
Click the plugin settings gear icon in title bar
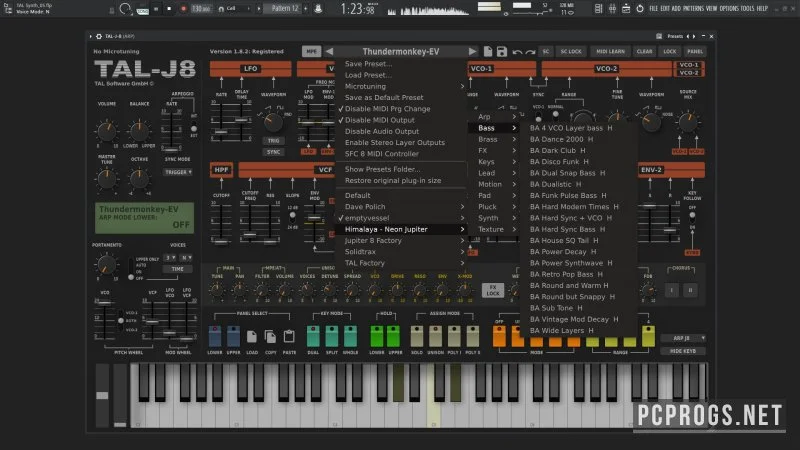pyautogui.click(x=99, y=37)
